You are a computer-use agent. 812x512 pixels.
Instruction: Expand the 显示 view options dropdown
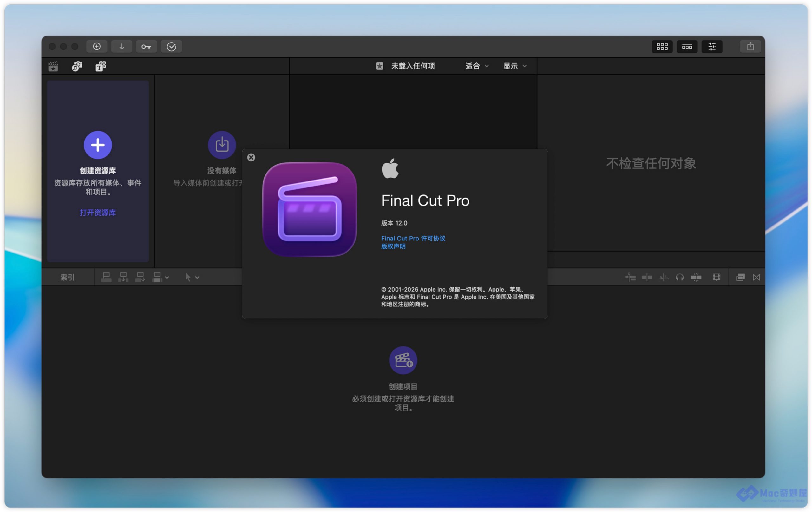coord(514,66)
